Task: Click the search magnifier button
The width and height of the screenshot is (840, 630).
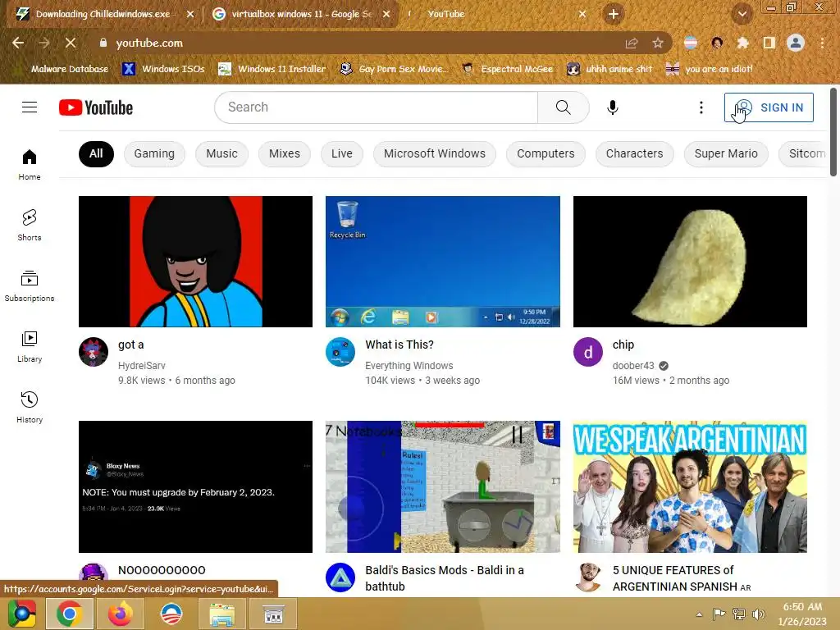Action: (x=563, y=107)
